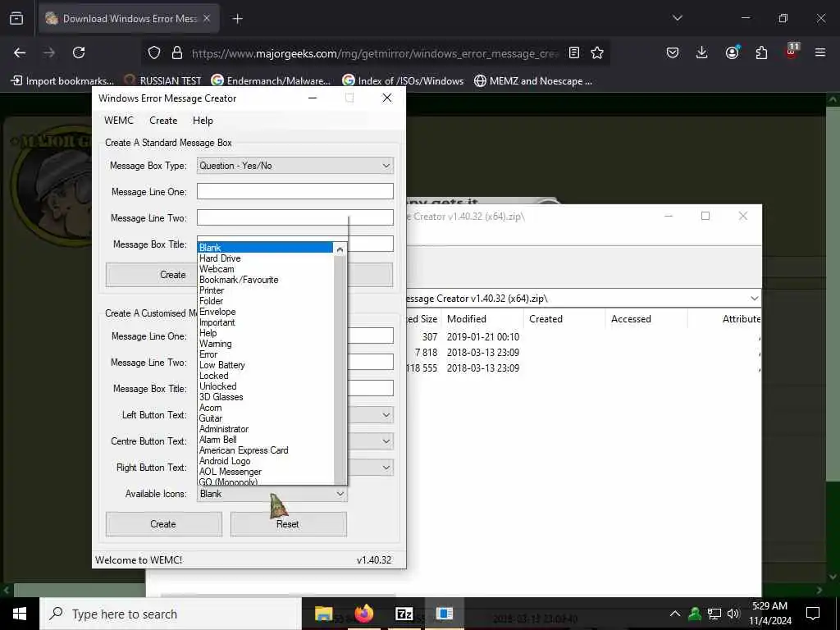The image size is (840, 630).
Task: Click the customised Create button
Action: point(163,524)
